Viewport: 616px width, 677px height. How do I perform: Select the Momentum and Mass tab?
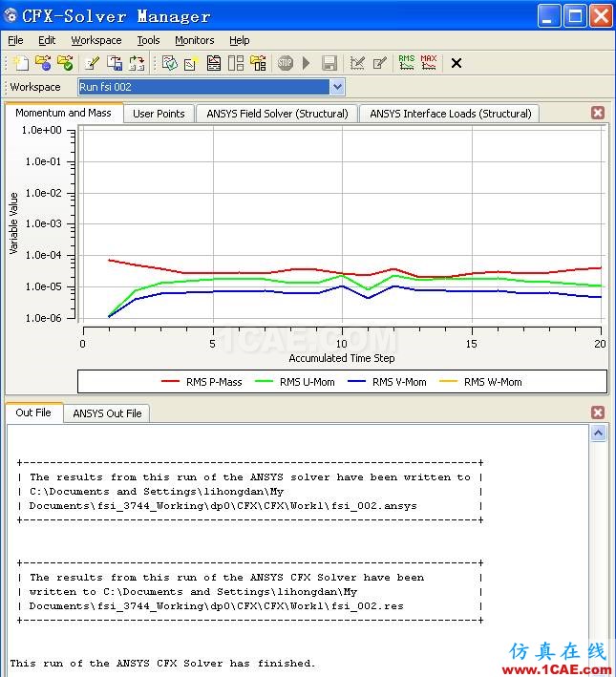(63, 113)
